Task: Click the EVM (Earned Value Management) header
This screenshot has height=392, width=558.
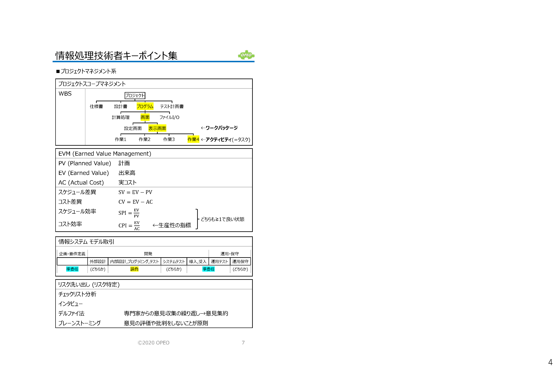Action: coord(105,154)
